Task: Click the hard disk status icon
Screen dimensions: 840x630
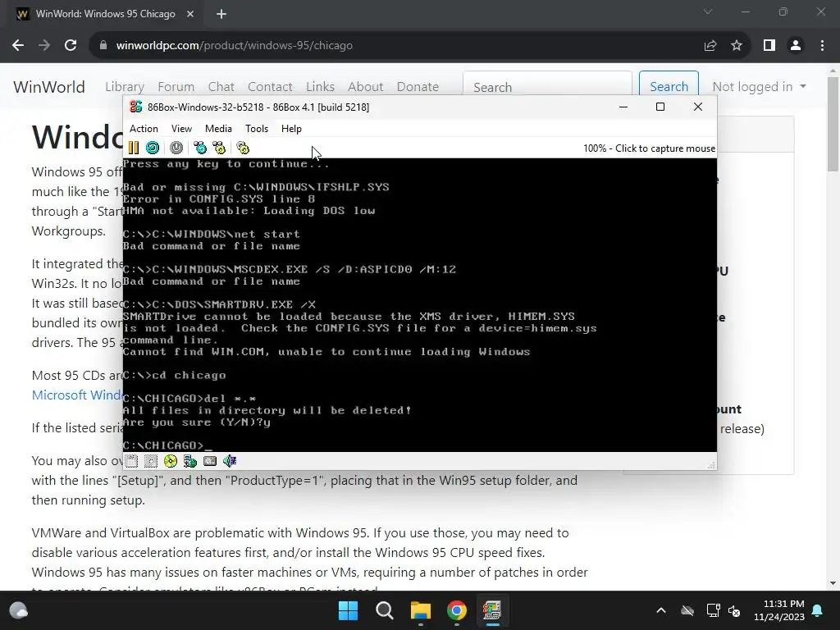Action: tap(210, 461)
